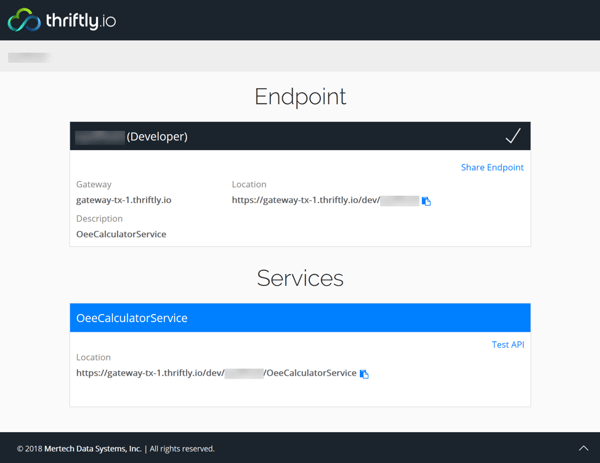Screen dimensions: 600x463
Task: Click the Description field label
Action: (99, 218)
